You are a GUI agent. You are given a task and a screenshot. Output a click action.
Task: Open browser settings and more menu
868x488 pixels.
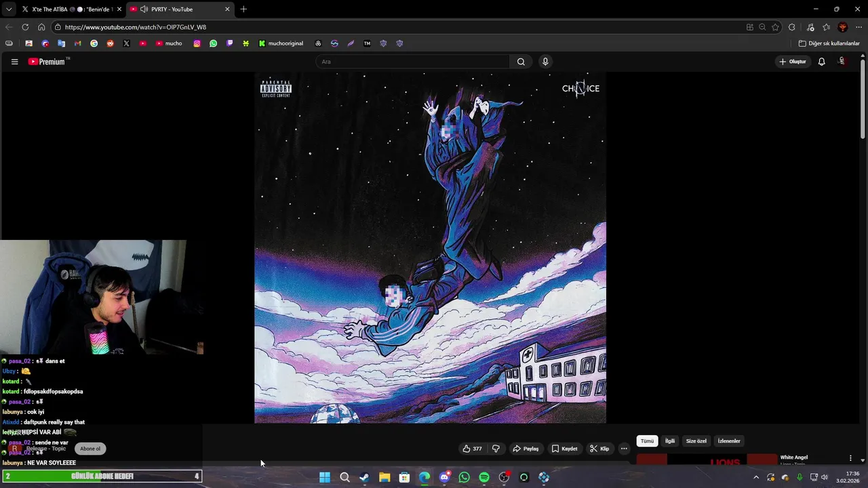[x=859, y=27]
